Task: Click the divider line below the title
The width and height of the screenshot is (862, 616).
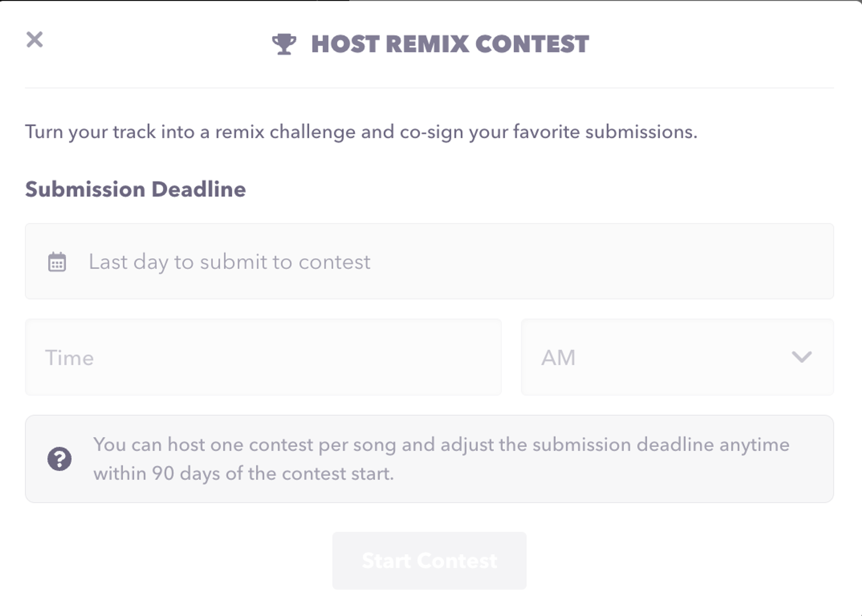Action: point(429,88)
